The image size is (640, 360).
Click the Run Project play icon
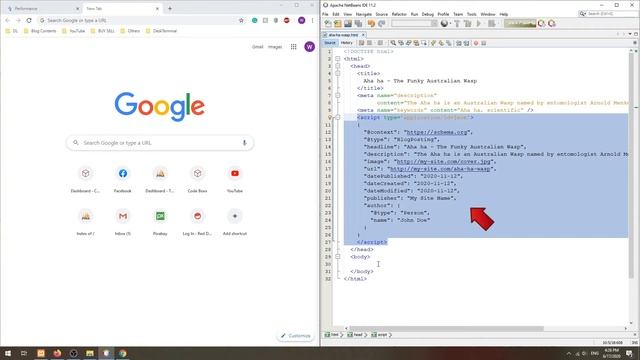(x=479, y=24)
